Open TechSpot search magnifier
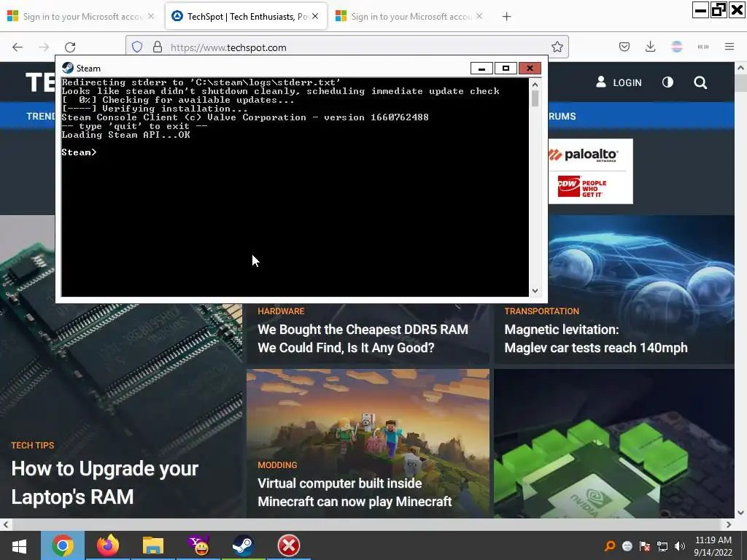The width and height of the screenshot is (747, 560). click(x=700, y=82)
